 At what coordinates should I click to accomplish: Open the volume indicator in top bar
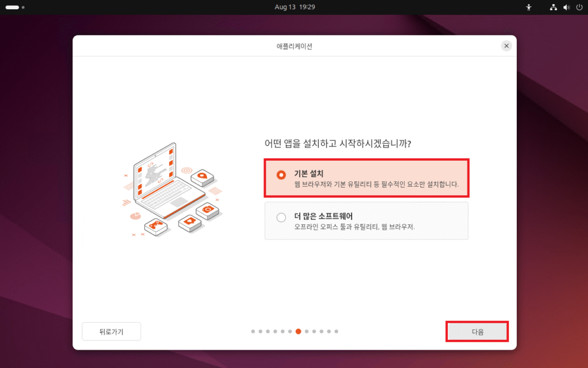566,7
